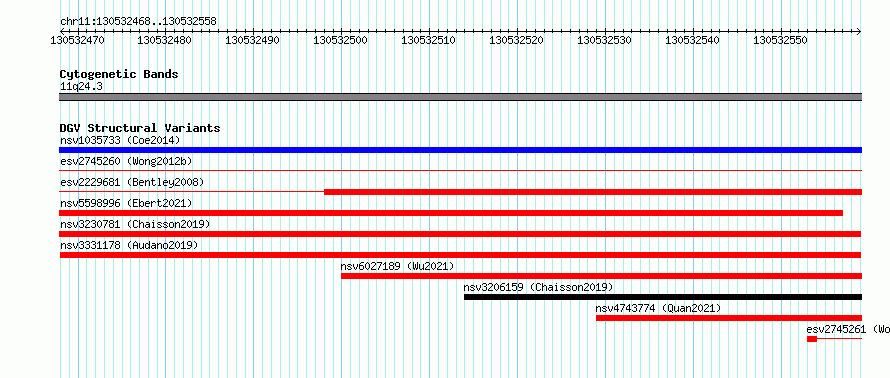The width and height of the screenshot is (890, 378).
Task: Select the DGV Structural Variants track title
Action: (x=140, y=128)
